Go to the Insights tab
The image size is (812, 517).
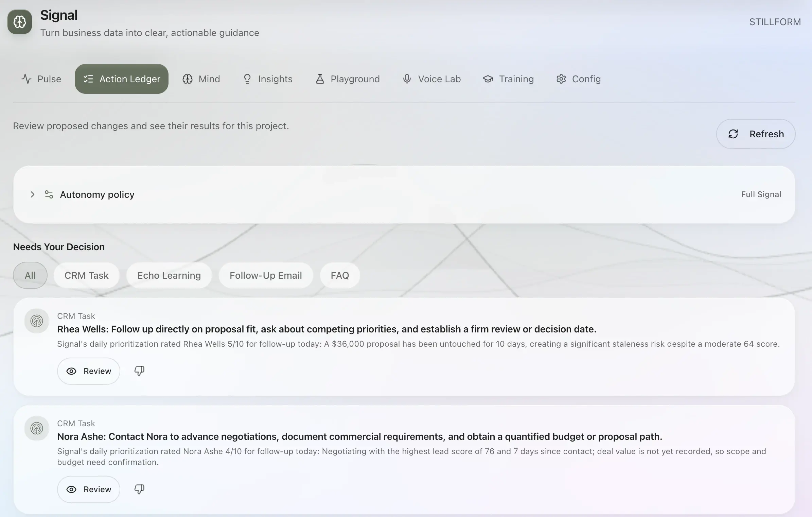(268, 79)
